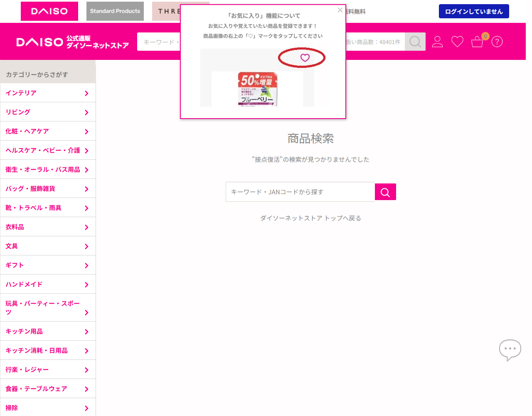
Task: Click ダイソーネットストア トップへ戻る link
Action: pos(310,218)
